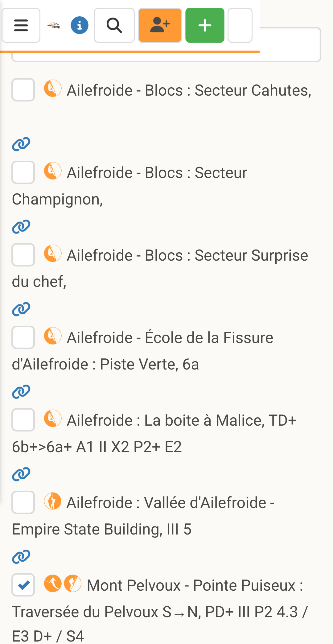Open link icon below Secteur Cahutes
Viewport: 333px width, 644px height.
(21, 144)
